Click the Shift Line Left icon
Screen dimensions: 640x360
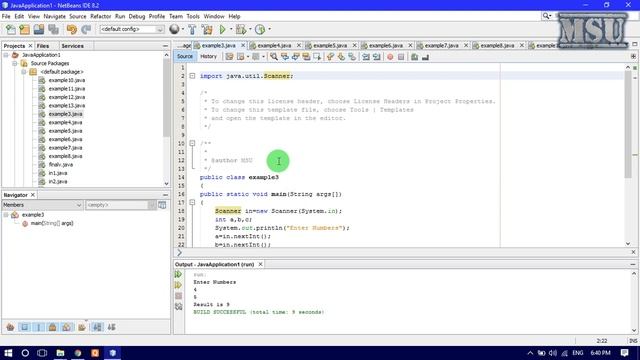(366, 57)
